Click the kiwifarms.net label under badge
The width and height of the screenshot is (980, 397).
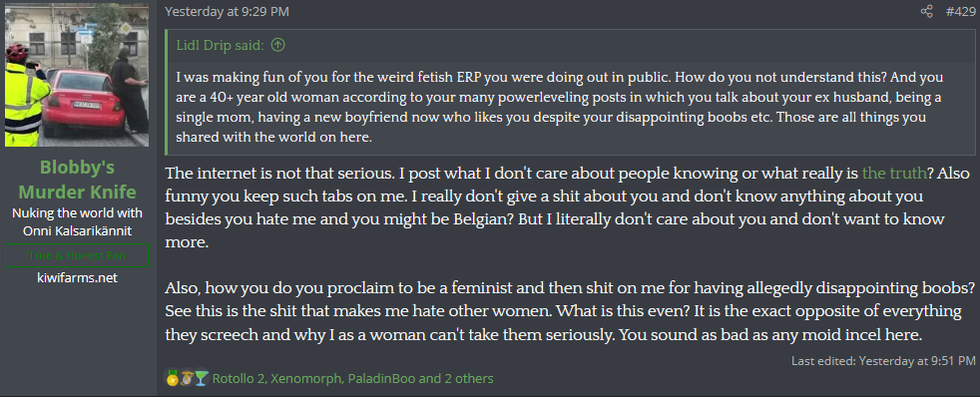tap(77, 277)
